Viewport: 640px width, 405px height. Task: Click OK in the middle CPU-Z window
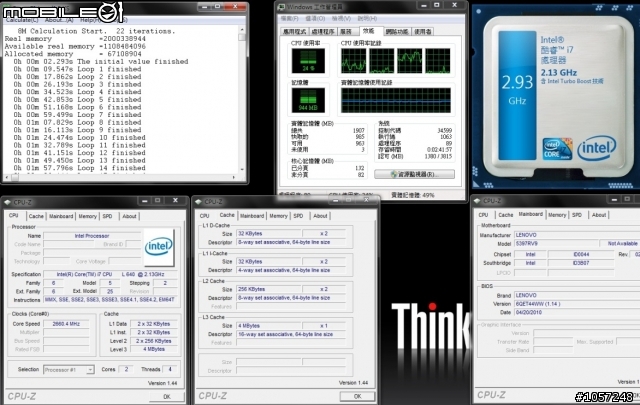pos(357,396)
